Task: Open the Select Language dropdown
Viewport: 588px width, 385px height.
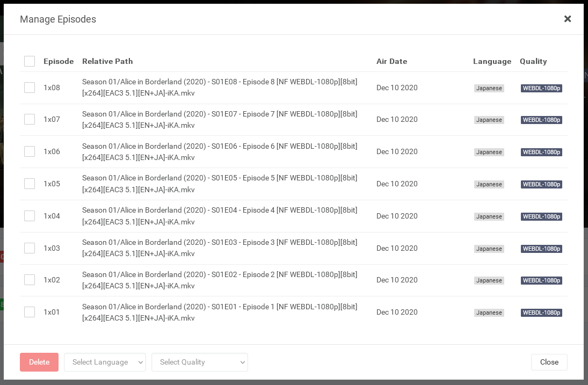Action: 105,362
